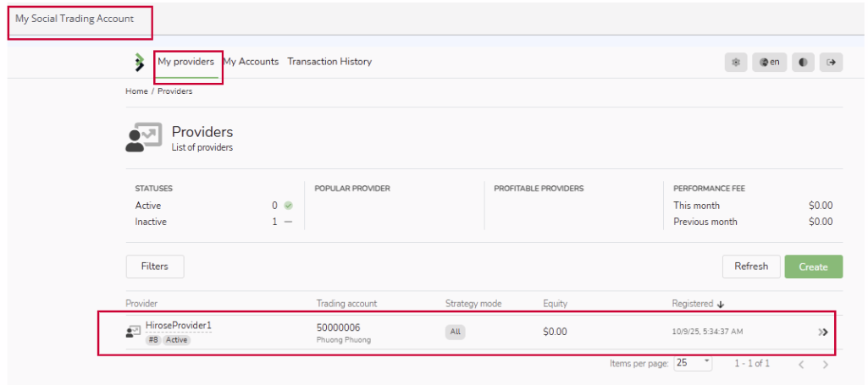Click the logout arrow icon
Image resolution: width=868 pixels, height=385 pixels.
tap(831, 63)
